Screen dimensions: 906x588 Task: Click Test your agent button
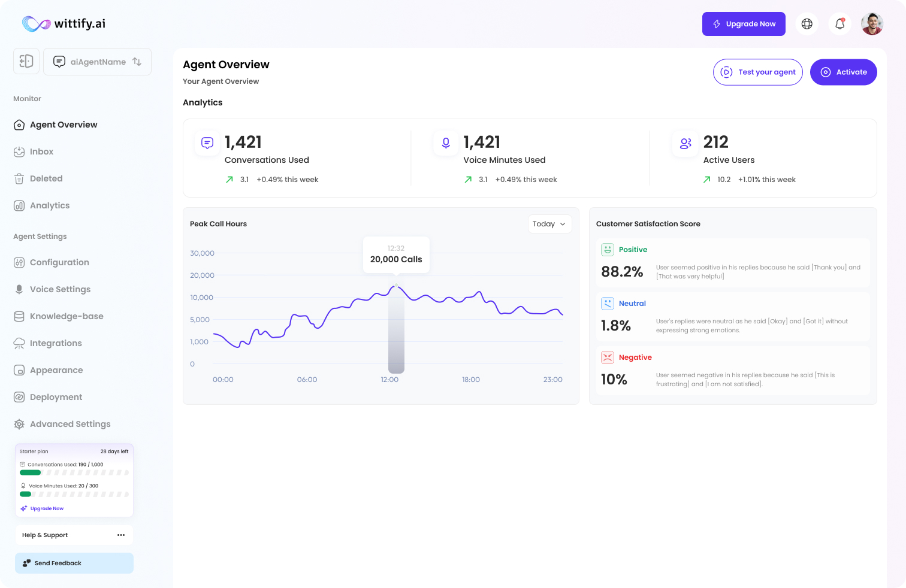(x=758, y=72)
